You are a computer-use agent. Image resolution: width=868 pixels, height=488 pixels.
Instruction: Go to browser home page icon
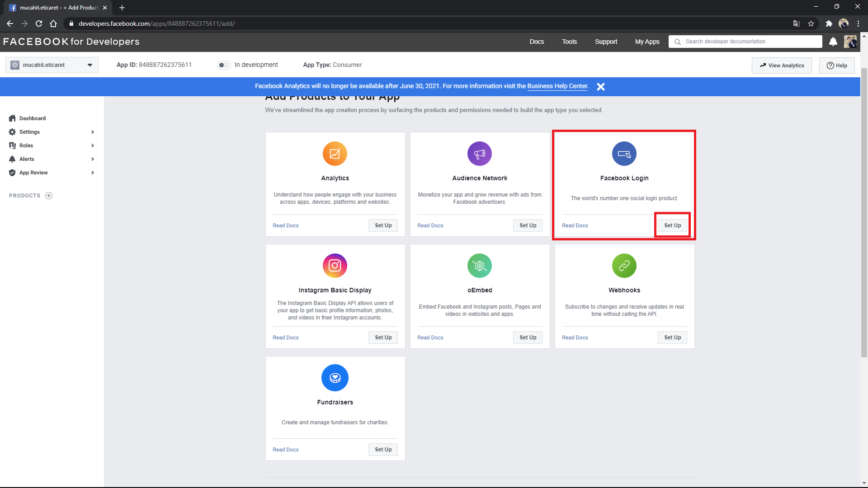[53, 23]
